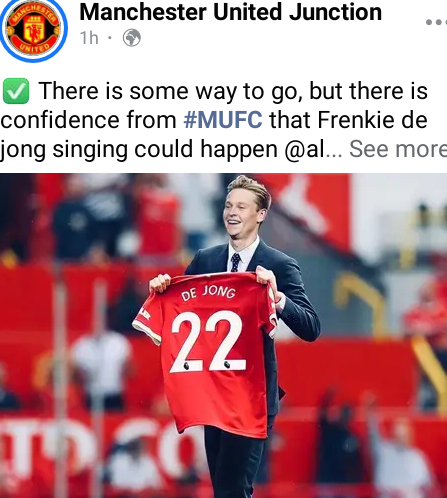Open the #MUFC hashtag

coord(223,120)
